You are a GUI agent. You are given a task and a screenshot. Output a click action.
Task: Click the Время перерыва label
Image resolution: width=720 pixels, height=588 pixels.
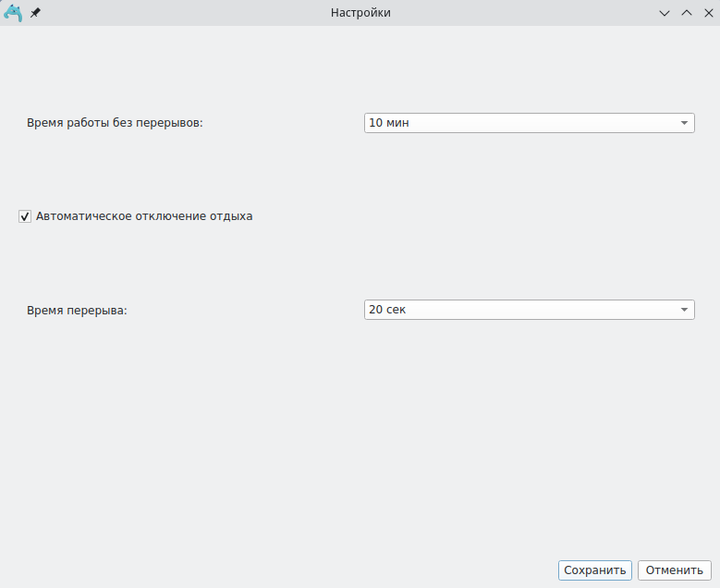coord(78,311)
